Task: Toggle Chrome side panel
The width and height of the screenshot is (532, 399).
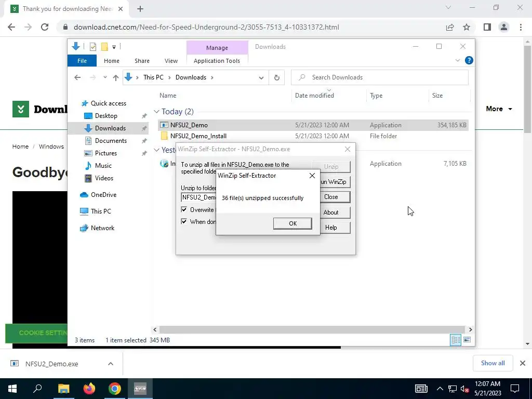Action: 487,27
